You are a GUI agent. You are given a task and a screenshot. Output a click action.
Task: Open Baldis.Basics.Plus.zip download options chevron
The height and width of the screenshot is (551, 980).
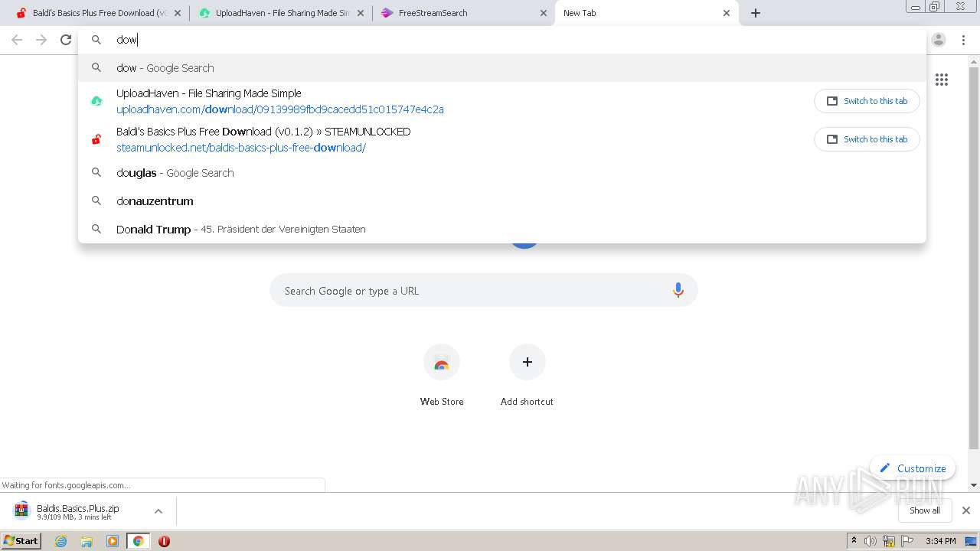point(158,511)
